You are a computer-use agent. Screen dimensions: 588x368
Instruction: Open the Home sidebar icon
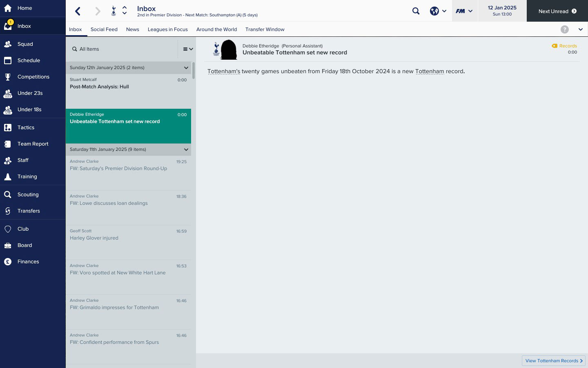pyautogui.click(x=8, y=8)
